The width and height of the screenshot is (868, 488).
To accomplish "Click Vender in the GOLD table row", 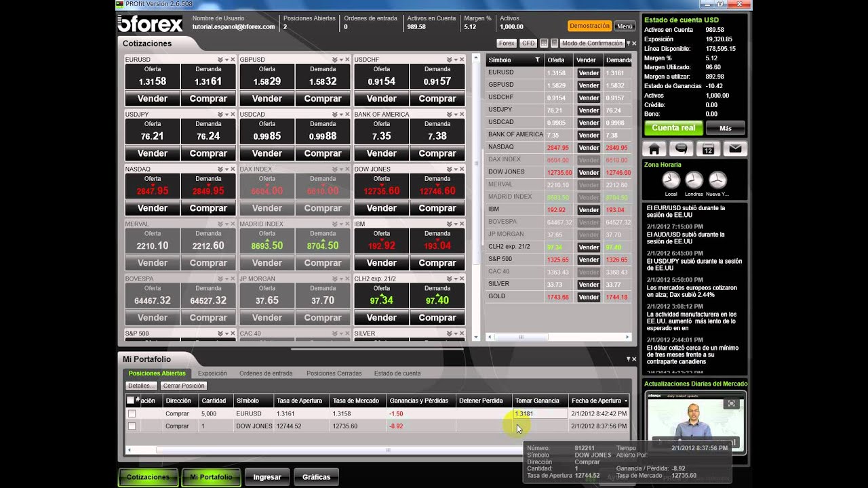I will coord(589,298).
